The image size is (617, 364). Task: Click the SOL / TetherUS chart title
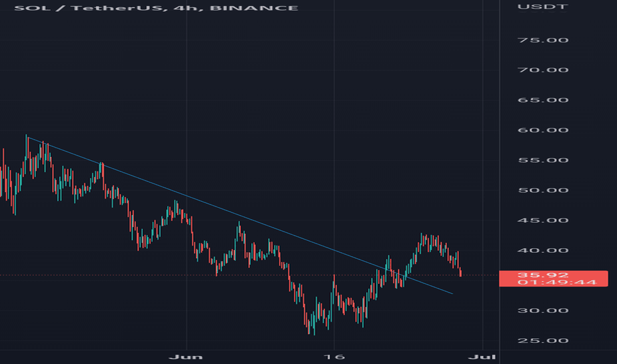156,8
